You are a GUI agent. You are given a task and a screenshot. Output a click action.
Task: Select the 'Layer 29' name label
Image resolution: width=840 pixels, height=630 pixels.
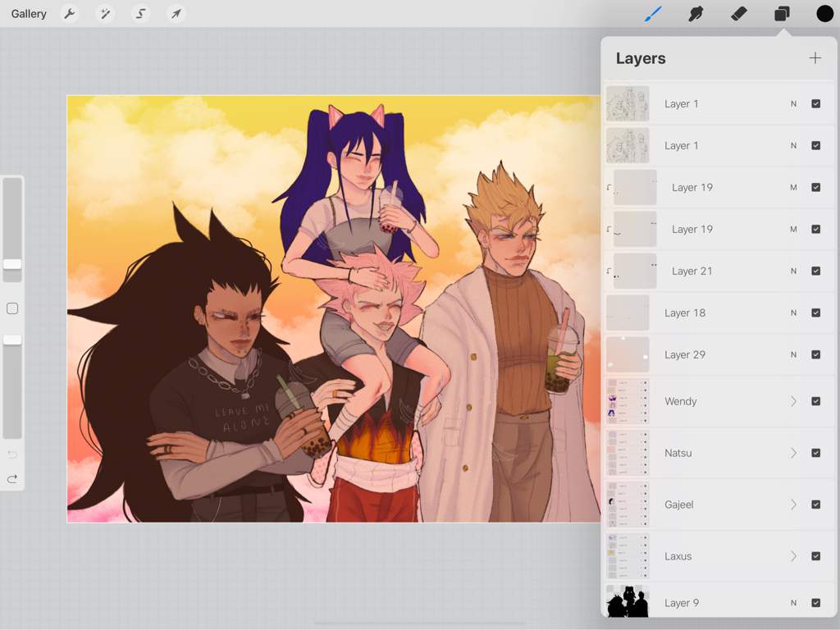(x=685, y=354)
